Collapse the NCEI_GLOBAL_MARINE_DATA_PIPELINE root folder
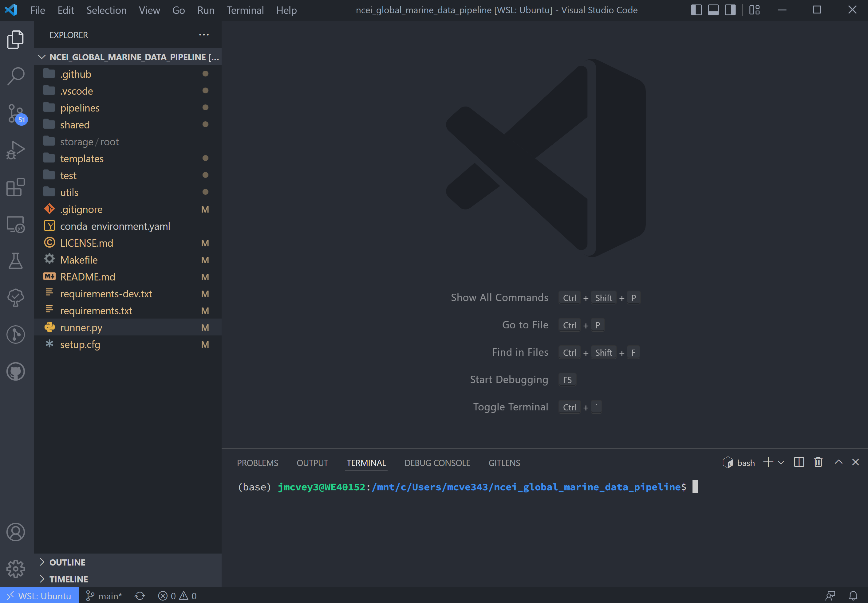Viewport: 868px width, 603px height. (x=128, y=57)
